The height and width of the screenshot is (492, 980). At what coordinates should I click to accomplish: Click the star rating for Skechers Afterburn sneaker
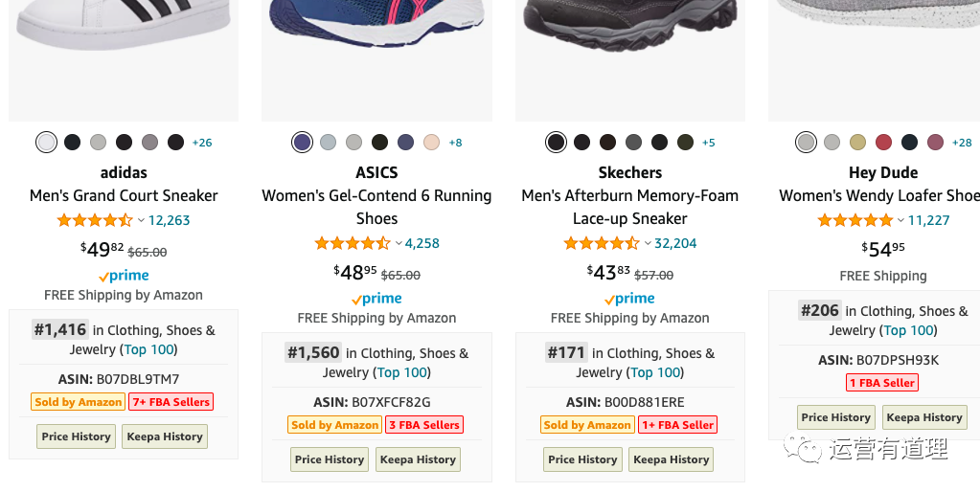click(x=602, y=243)
